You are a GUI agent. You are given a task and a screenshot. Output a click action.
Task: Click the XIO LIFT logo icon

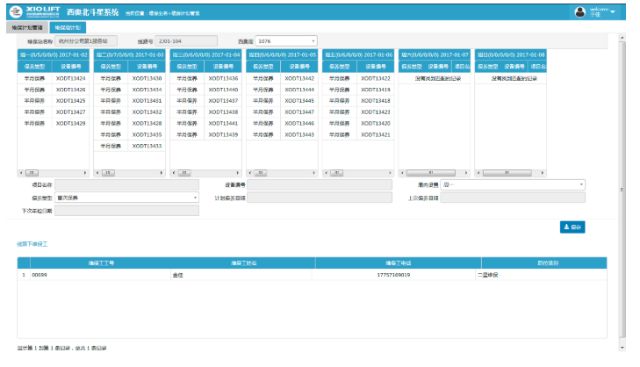(x=16, y=12)
